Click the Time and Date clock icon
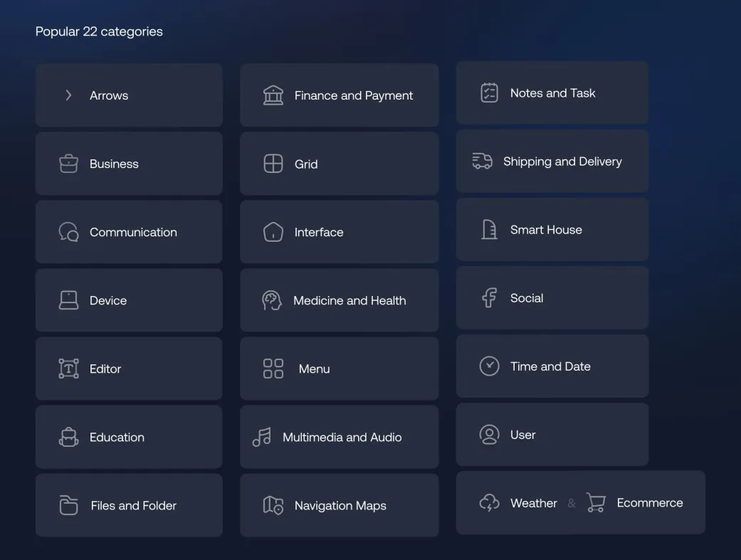Screen dimensions: 741x560 (x=489, y=366)
